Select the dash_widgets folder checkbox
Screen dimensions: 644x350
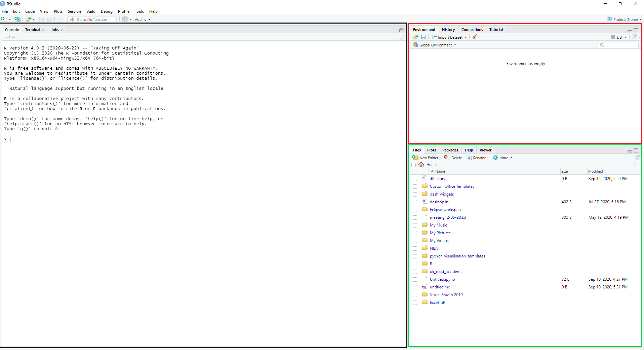pyautogui.click(x=415, y=195)
